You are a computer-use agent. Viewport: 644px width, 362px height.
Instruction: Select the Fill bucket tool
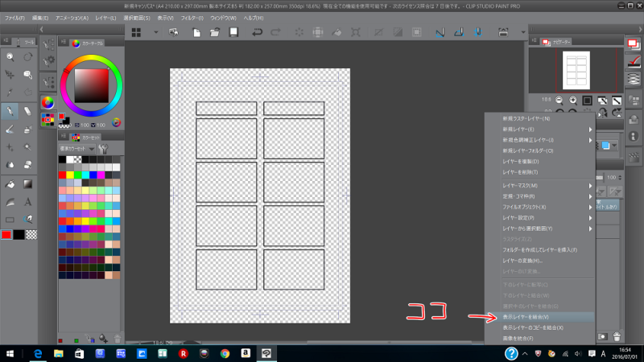pyautogui.click(x=10, y=184)
